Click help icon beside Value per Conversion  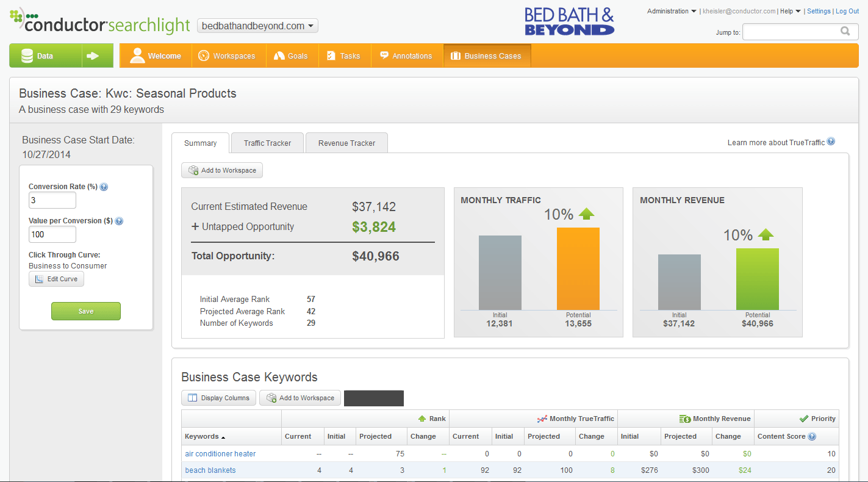119,221
